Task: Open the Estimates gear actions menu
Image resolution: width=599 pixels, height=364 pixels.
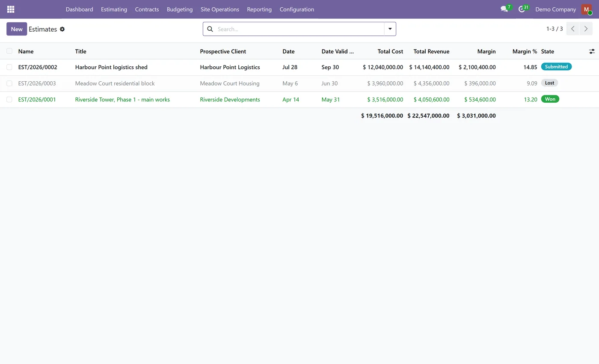Action: 62,29
